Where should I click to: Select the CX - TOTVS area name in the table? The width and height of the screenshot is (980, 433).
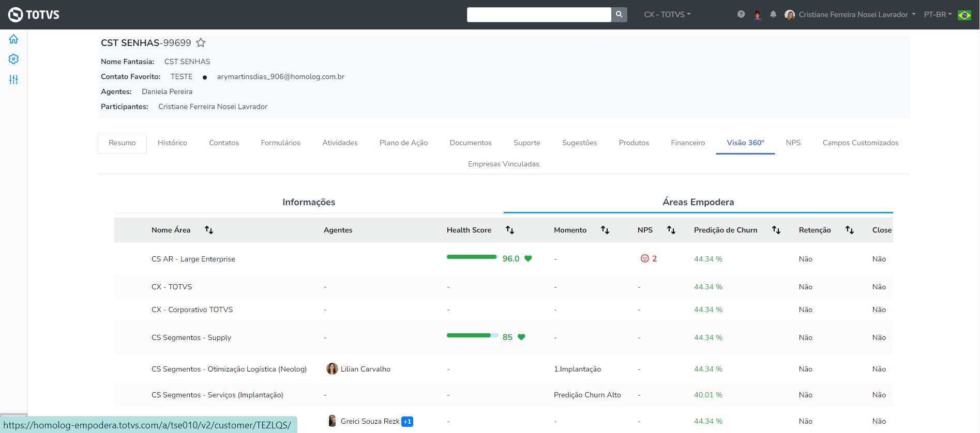[172, 287]
